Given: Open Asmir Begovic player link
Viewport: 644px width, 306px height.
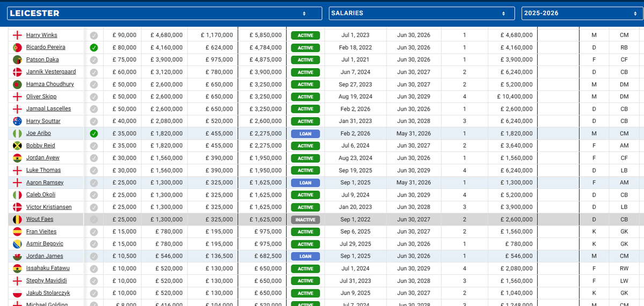Looking at the screenshot, I should coord(45,244).
